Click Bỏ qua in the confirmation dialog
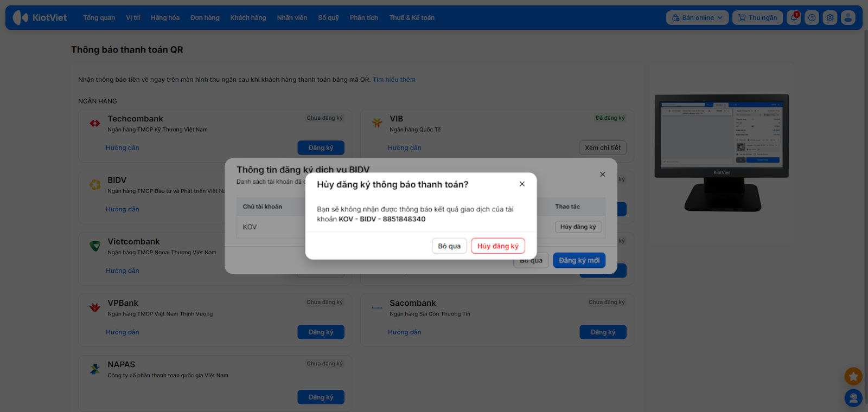The height and width of the screenshot is (412, 868). 449,246
